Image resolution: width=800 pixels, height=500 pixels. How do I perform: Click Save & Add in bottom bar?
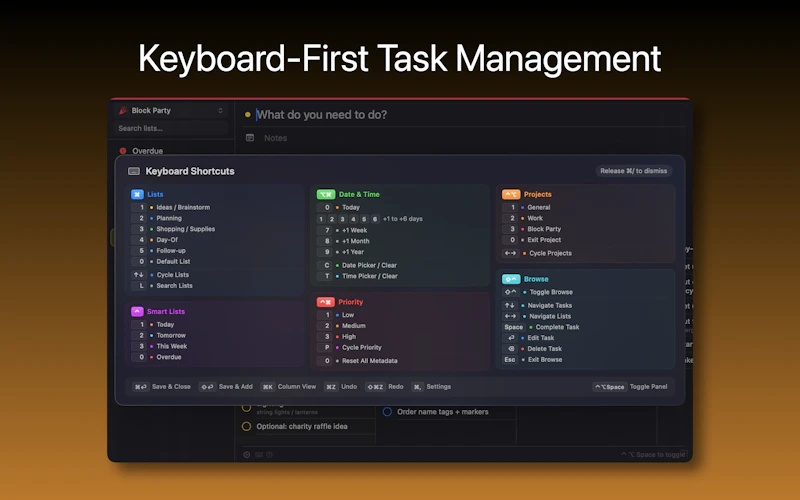226,387
